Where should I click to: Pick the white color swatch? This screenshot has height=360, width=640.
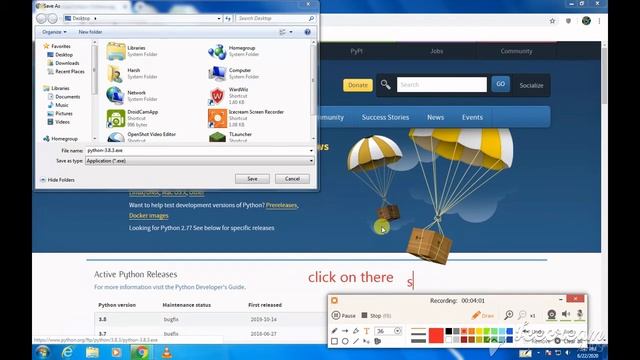[449, 339]
